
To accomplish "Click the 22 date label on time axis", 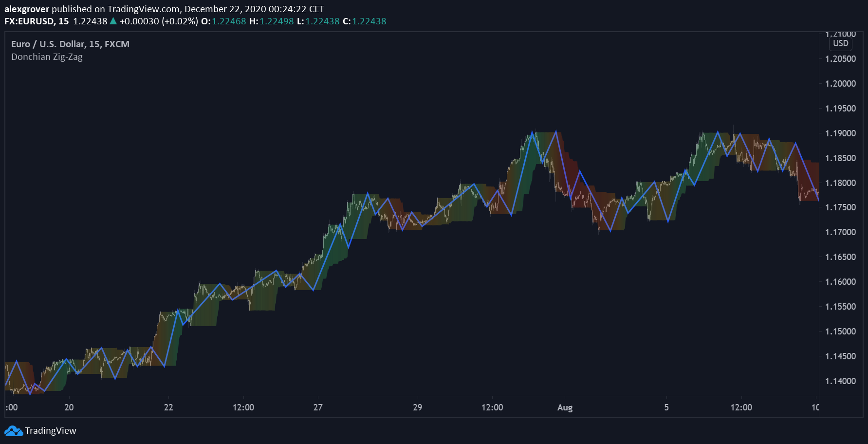I will [168, 407].
